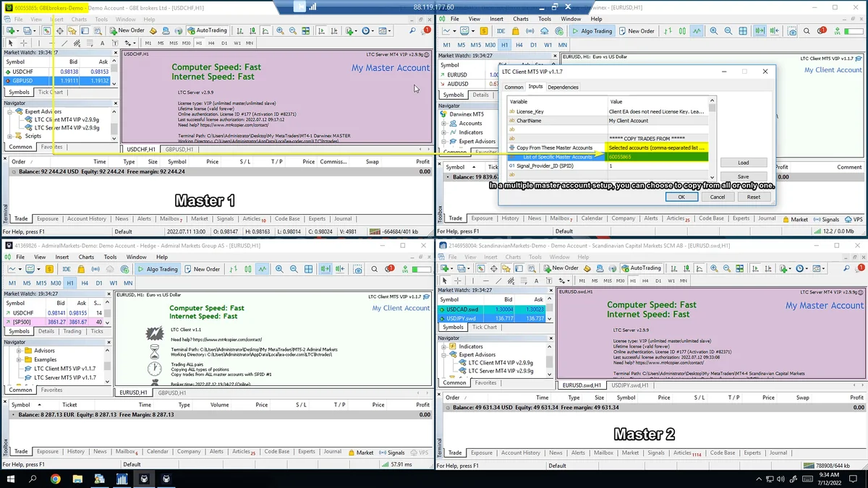The height and width of the screenshot is (488, 868).
Task: Click OK in the LTC Client dialog
Action: pyautogui.click(x=681, y=197)
